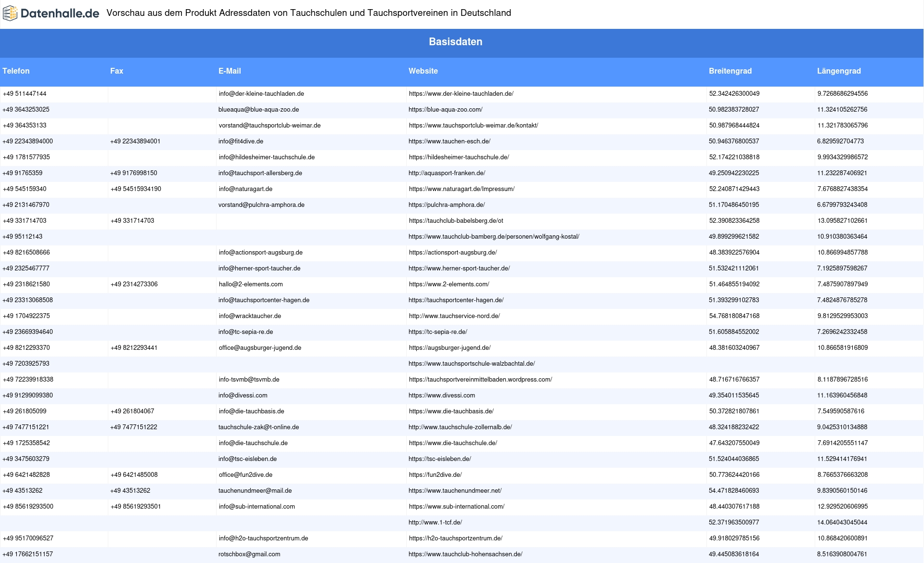
Task: Open the tauchsportvereinmittelbaden.wordpress.com link
Action: click(x=480, y=380)
